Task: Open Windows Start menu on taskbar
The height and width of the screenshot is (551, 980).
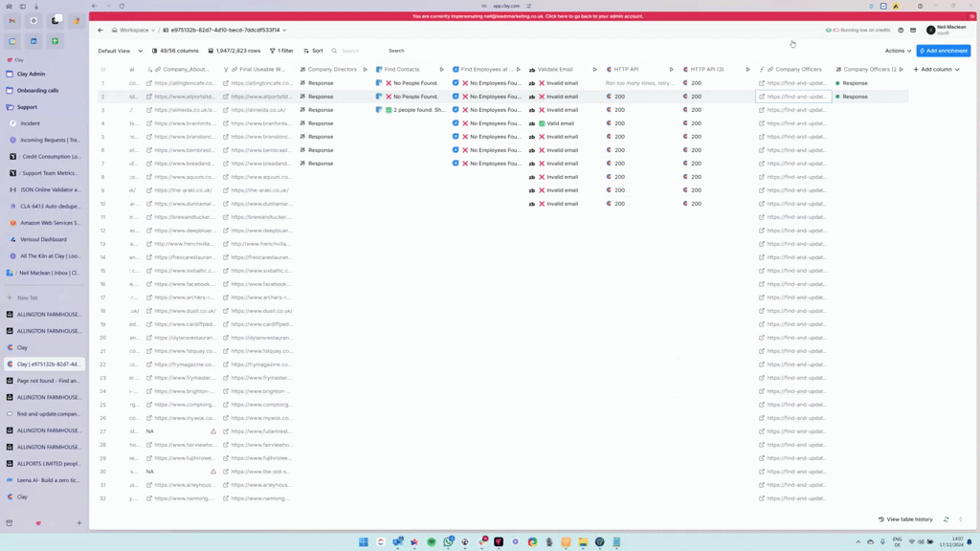Action: tap(364, 542)
